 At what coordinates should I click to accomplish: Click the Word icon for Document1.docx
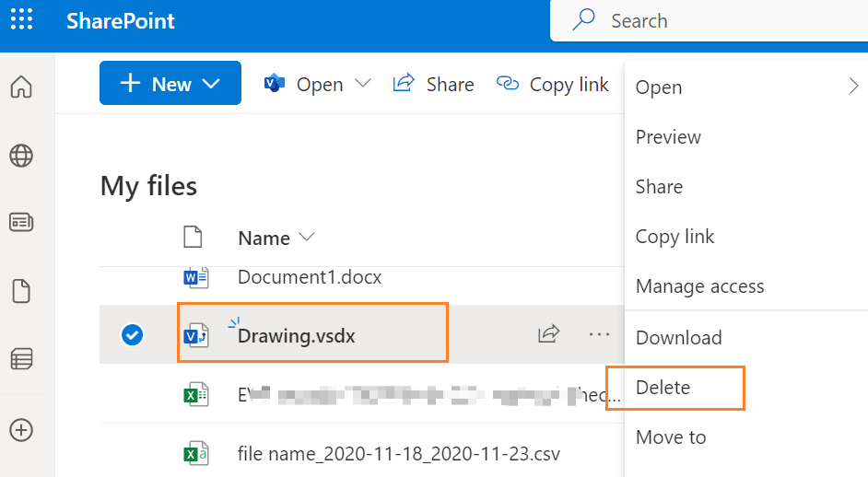[x=195, y=277]
